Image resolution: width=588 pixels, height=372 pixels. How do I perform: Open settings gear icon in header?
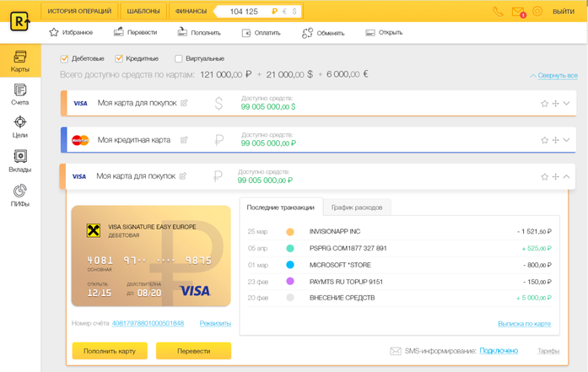click(x=537, y=11)
